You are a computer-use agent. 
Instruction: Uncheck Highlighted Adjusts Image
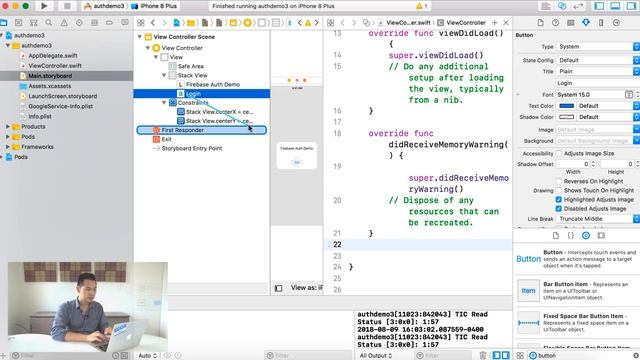pyautogui.click(x=559, y=200)
